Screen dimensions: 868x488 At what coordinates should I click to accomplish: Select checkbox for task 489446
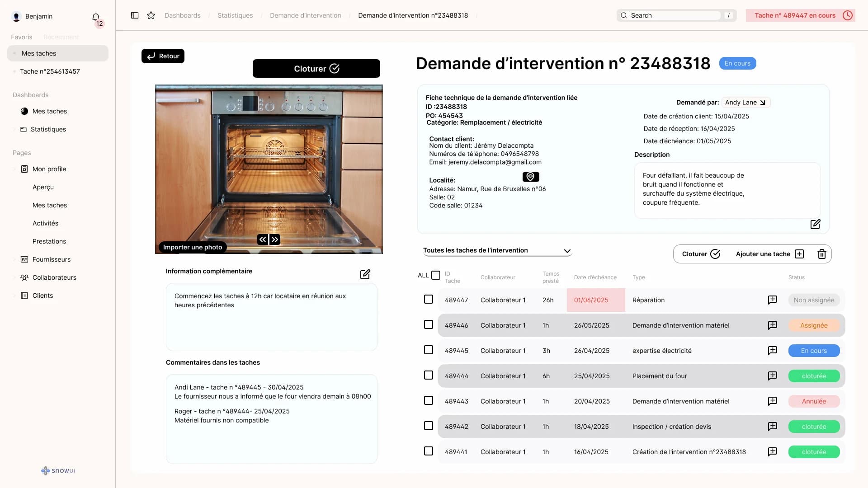coord(429,324)
